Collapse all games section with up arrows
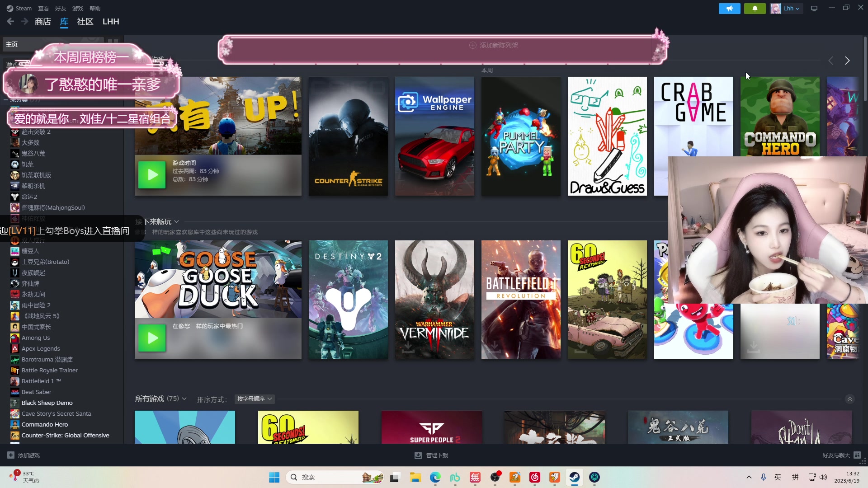The height and width of the screenshot is (488, 868). click(850, 399)
